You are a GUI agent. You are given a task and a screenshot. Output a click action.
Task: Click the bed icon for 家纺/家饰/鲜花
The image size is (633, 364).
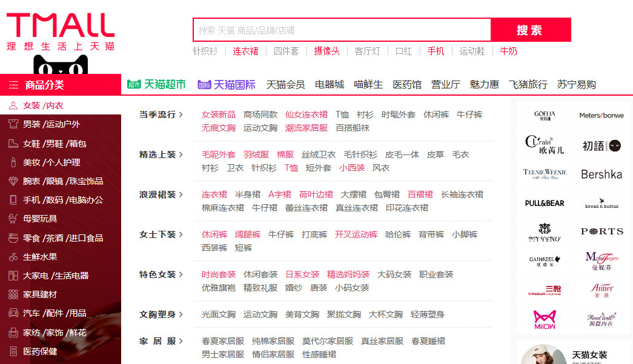point(13,333)
